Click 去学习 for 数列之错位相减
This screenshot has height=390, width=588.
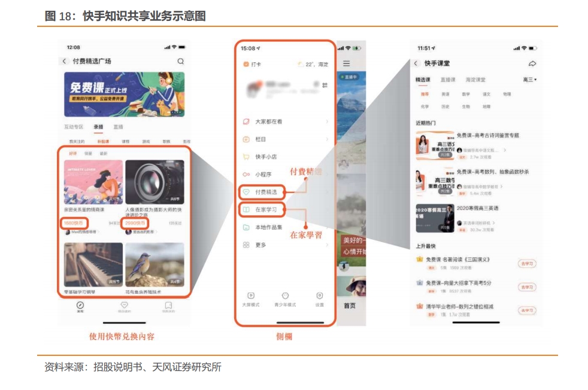[527, 310]
